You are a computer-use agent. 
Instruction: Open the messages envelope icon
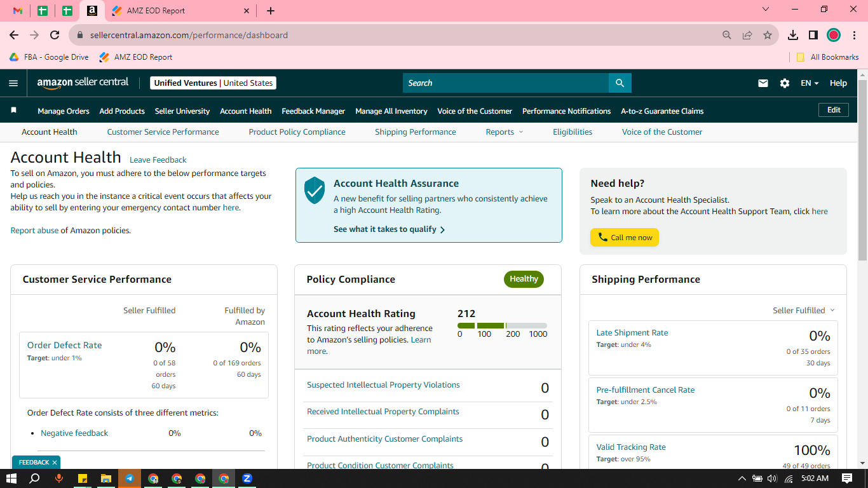pyautogui.click(x=763, y=83)
